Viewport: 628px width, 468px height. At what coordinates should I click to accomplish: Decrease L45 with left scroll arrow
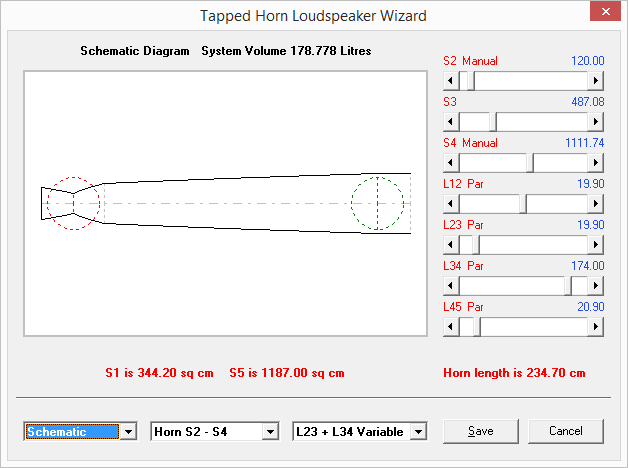tap(451, 327)
